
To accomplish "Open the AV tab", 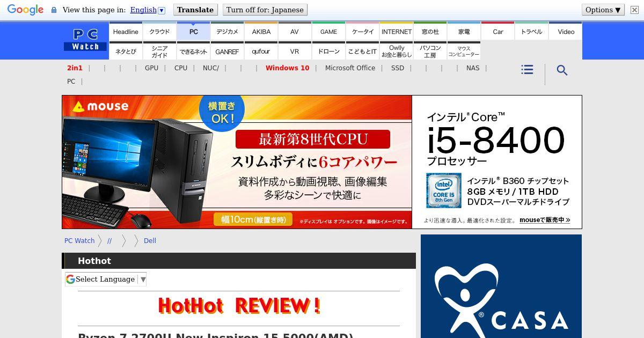I will click(295, 31).
